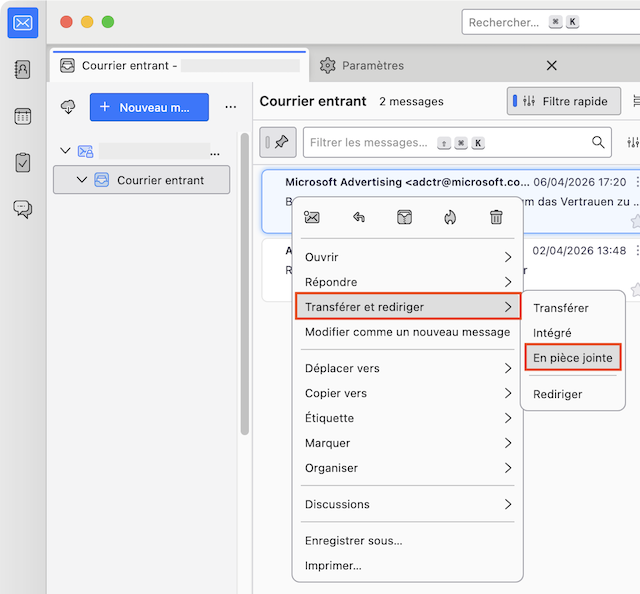
Task: Expand the Répondre submenu
Action: click(x=408, y=282)
